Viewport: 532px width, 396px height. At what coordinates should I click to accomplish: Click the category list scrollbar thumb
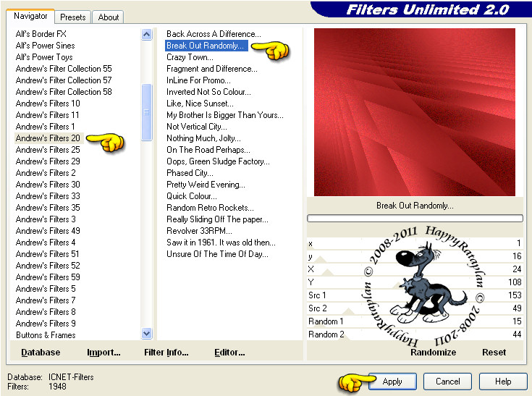146,112
